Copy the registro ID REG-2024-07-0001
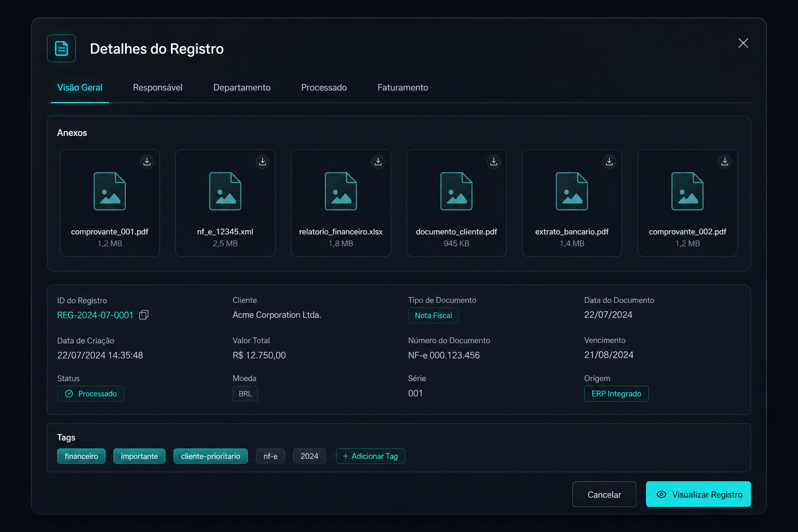This screenshot has width=798, height=532. 144,315
